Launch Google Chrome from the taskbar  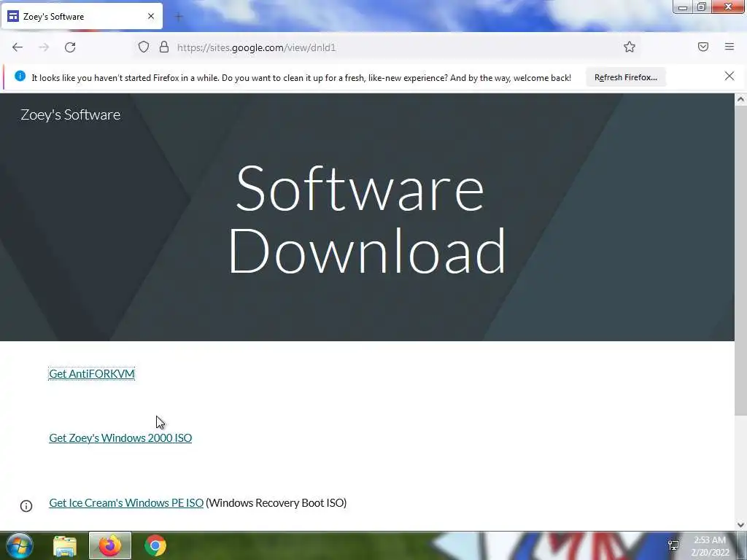pyautogui.click(x=155, y=545)
